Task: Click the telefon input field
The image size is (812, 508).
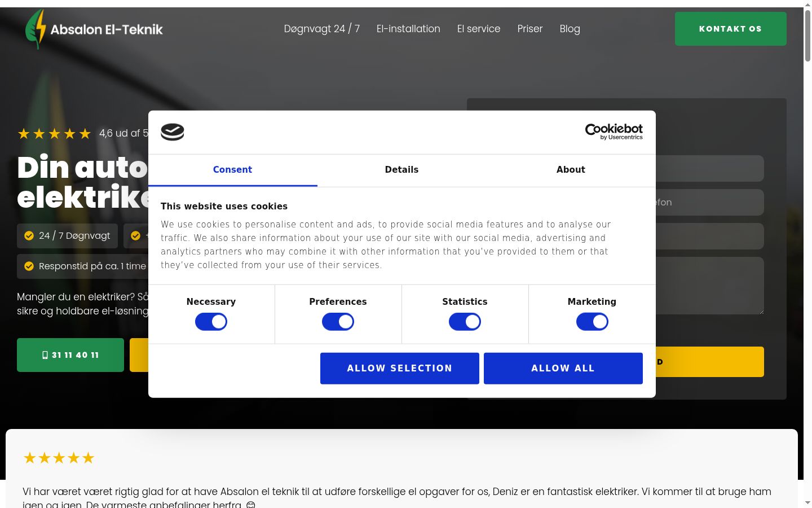Action: tap(710, 202)
